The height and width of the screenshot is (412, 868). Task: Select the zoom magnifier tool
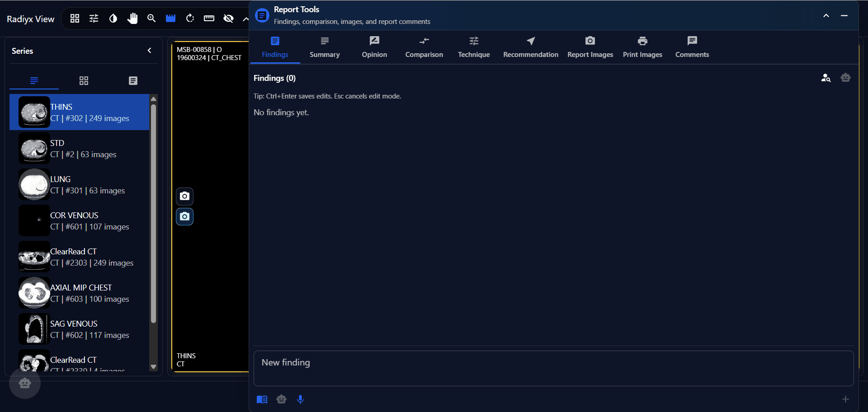tap(151, 19)
